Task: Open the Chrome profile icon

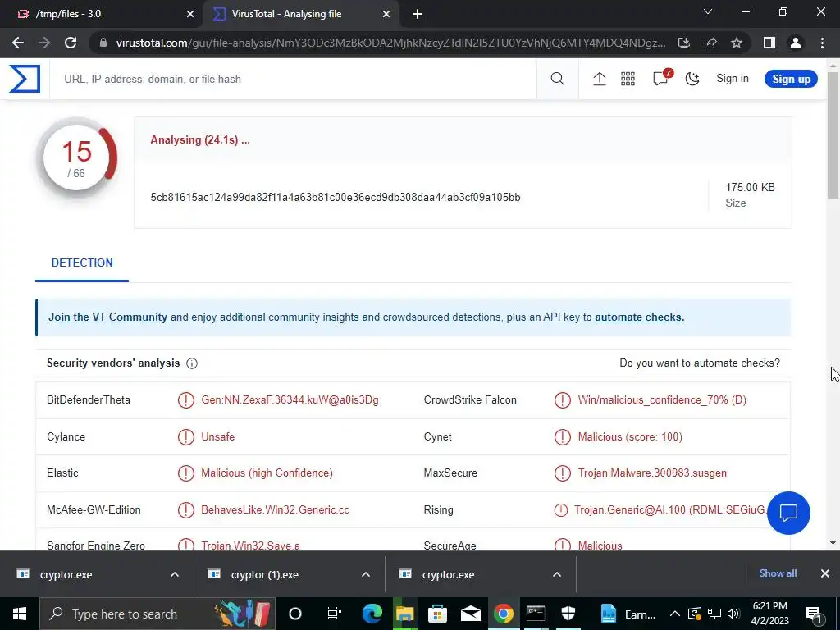Action: 796,43
